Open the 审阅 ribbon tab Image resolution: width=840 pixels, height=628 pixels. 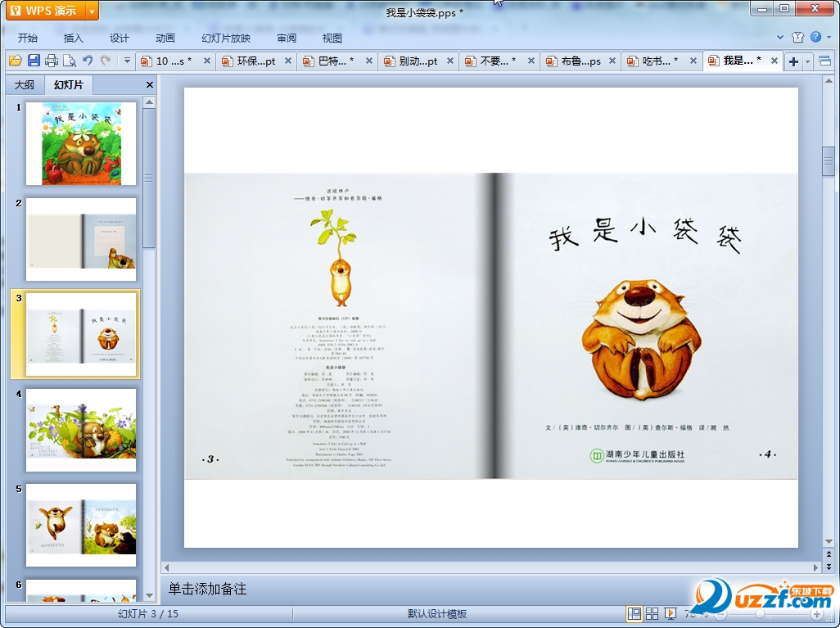point(287,38)
